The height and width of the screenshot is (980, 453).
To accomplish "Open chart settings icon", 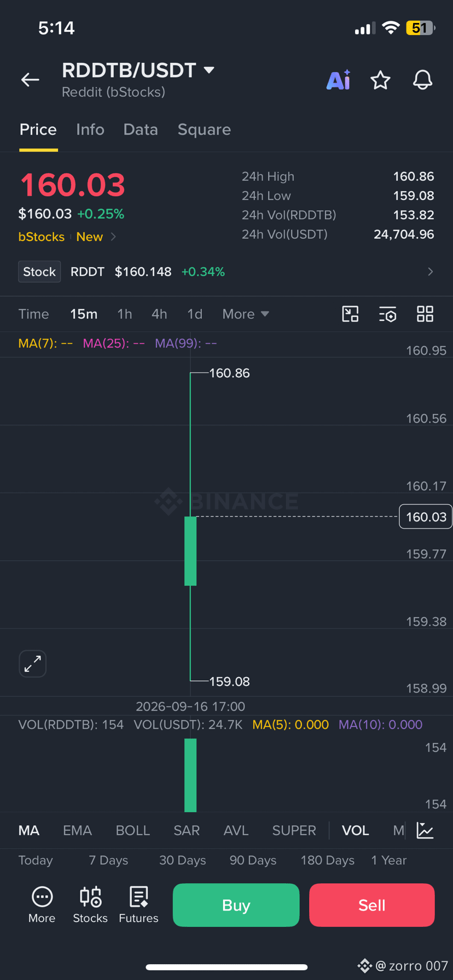I will click(388, 314).
